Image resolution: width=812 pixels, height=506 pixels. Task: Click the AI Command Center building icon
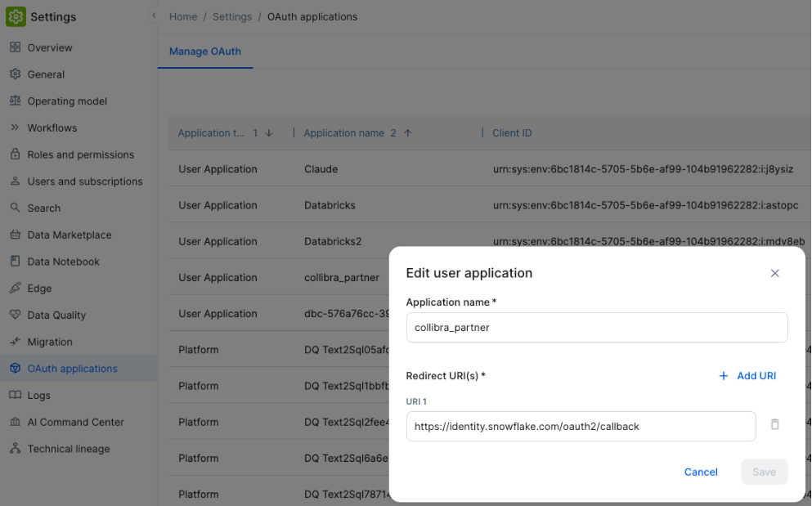click(15, 422)
